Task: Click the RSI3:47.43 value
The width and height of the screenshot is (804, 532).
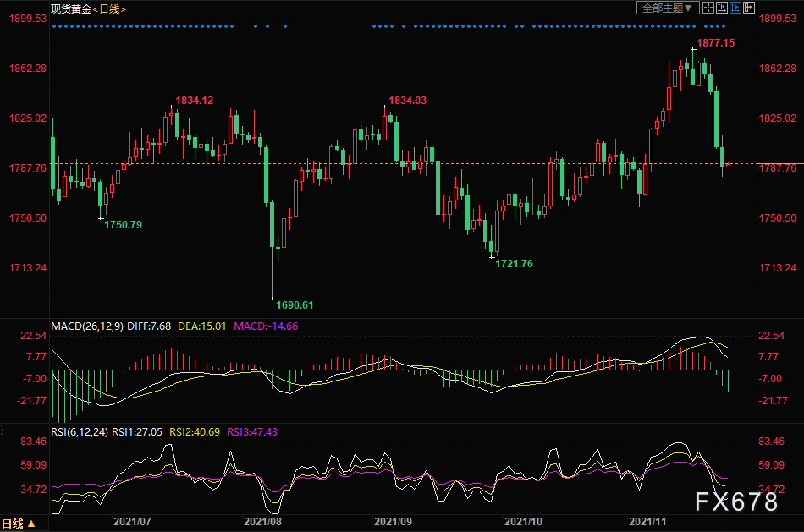Action: point(251,432)
